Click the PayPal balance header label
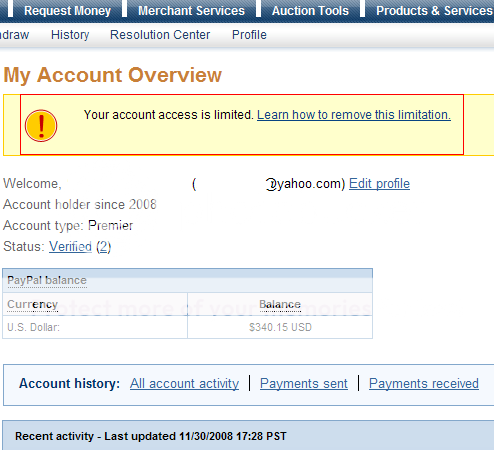This screenshot has width=494, height=450. coord(47,280)
